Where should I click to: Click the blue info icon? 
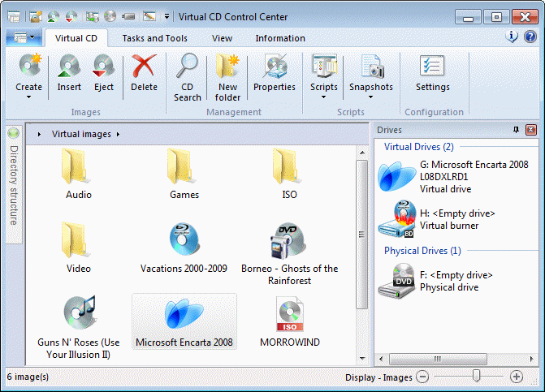coord(512,36)
